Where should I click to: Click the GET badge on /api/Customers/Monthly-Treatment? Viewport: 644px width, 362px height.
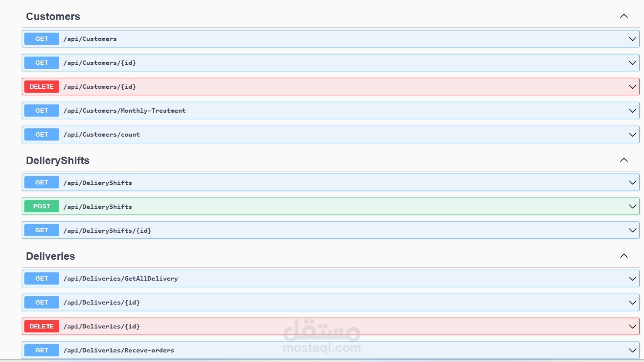pos(41,111)
